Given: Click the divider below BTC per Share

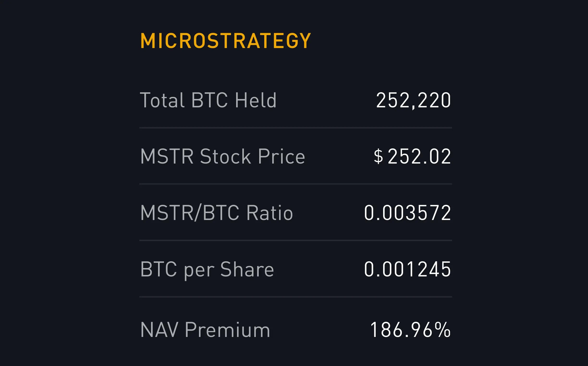Looking at the screenshot, I should tap(296, 297).
